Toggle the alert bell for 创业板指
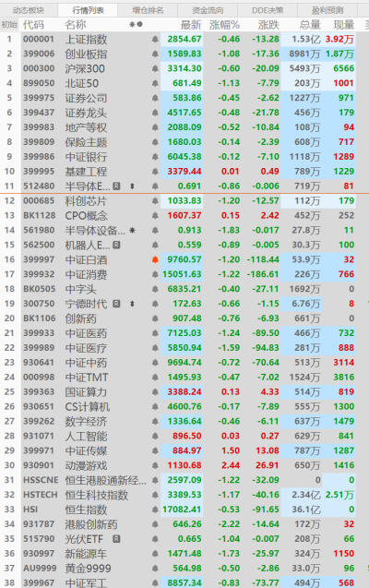 (x=155, y=54)
